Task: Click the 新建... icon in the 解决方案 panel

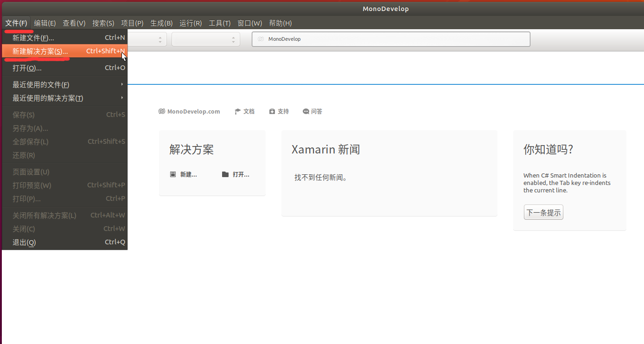Action: 173,174
